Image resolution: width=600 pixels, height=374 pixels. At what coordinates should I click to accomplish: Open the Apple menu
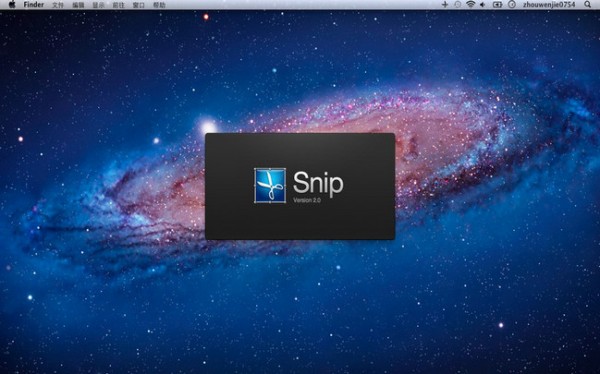click(x=12, y=5)
